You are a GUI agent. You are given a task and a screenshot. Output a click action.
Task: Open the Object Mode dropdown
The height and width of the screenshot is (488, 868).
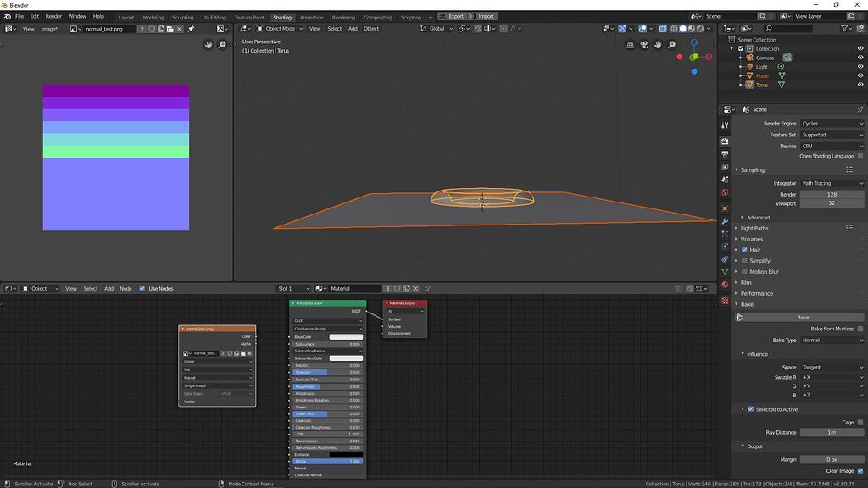[280, 29]
